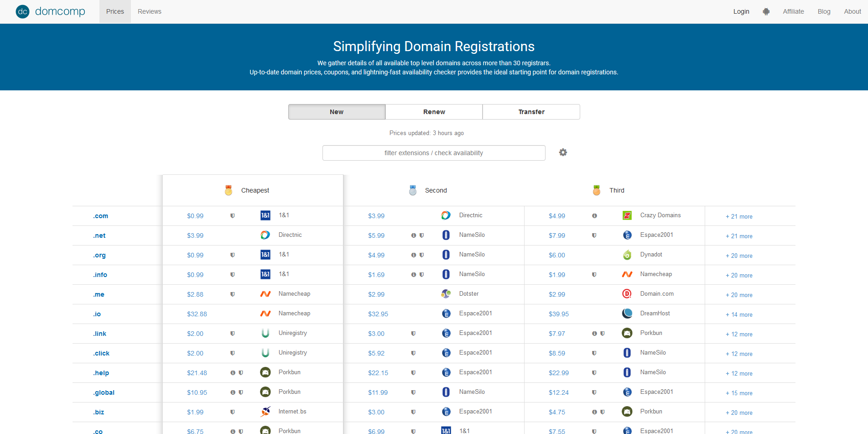Open the Reviews tab
The image size is (868, 434).
pos(150,11)
